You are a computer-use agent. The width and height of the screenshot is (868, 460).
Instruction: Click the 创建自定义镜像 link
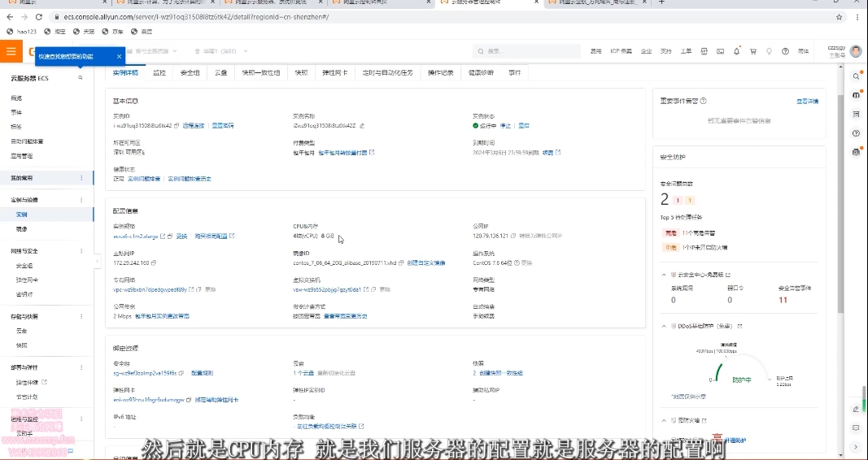426,263
